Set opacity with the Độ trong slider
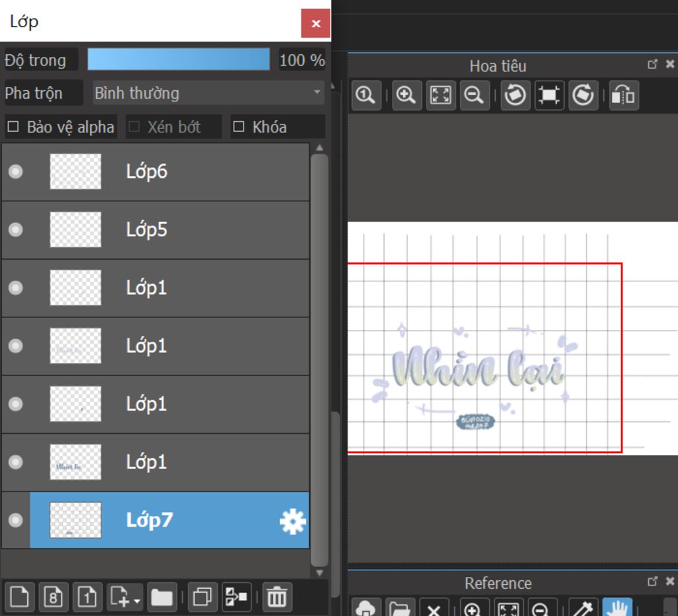Viewport: 678px width, 616px height. point(179,59)
